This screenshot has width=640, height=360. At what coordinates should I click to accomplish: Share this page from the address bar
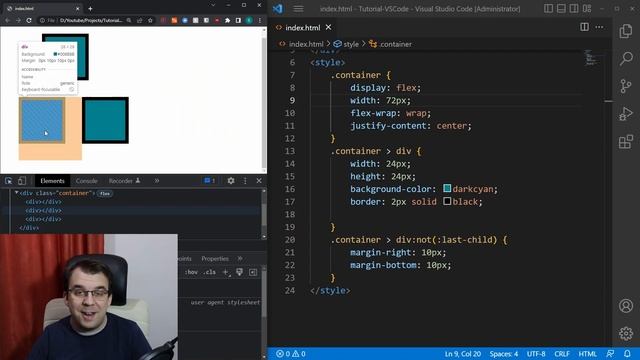point(140,20)
